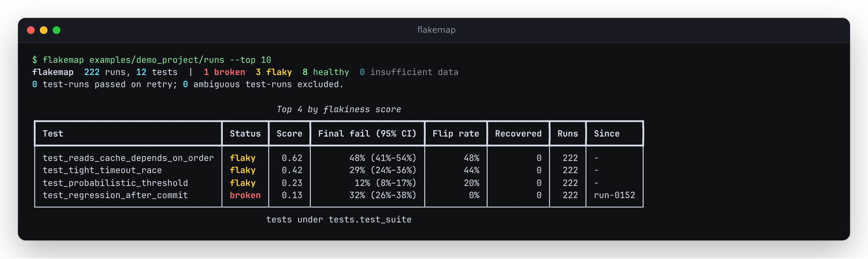Click the 'Top 4 by flakiness score' caption
This screenshot has width=868, height=259.
click(x=339, y=109)
